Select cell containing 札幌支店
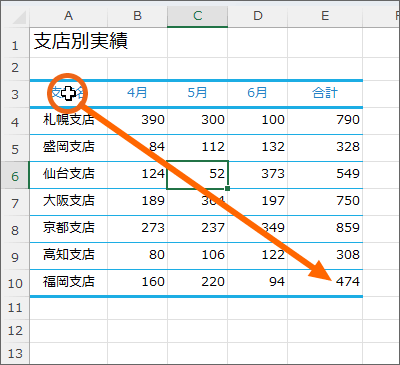 pyautogui.click(x=68, y=120)
